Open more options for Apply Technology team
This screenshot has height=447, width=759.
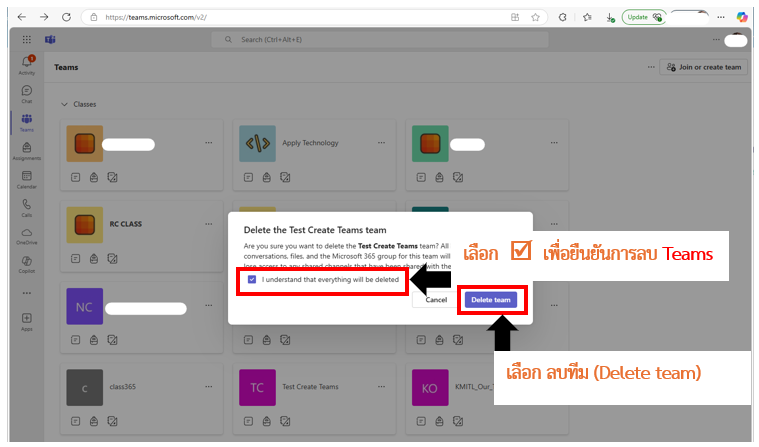[379, 142]
